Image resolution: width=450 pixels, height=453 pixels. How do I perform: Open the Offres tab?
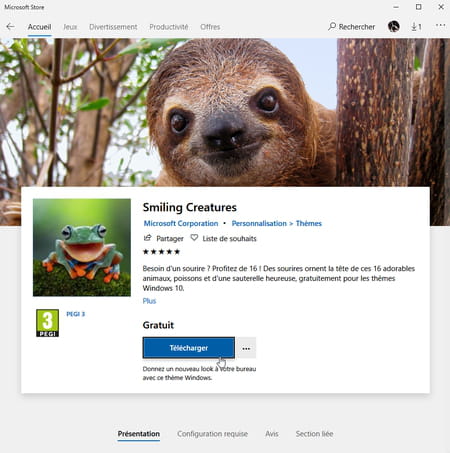point(210,27)
